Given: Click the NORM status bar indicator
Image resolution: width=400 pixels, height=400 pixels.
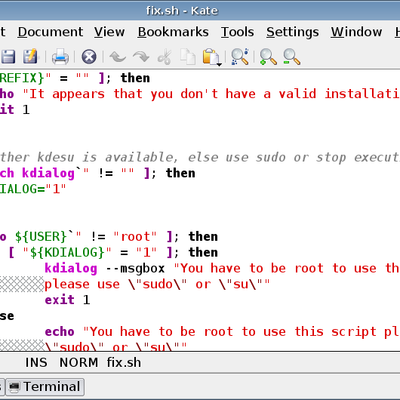Looking at the screenshot, I should (79, 363).
